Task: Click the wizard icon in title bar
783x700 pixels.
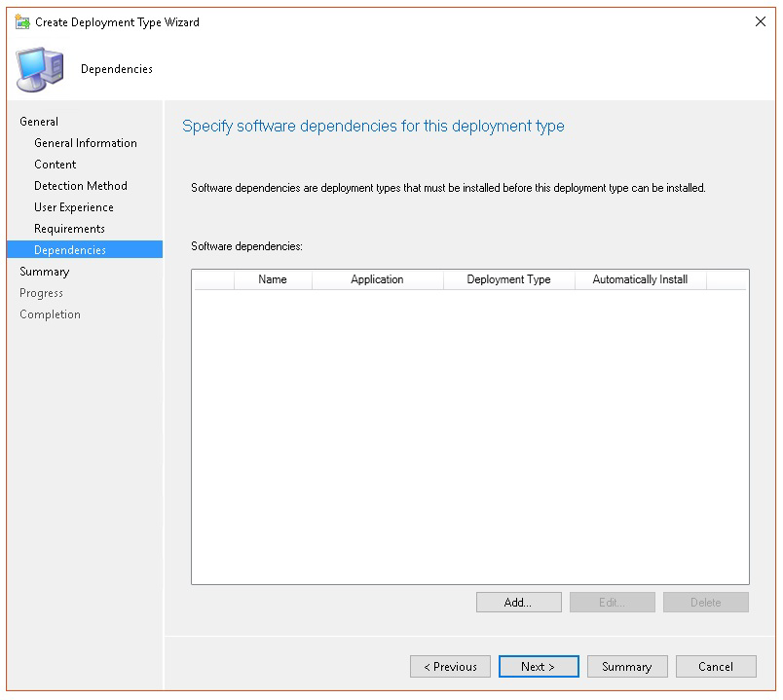Action: (22, 22)
